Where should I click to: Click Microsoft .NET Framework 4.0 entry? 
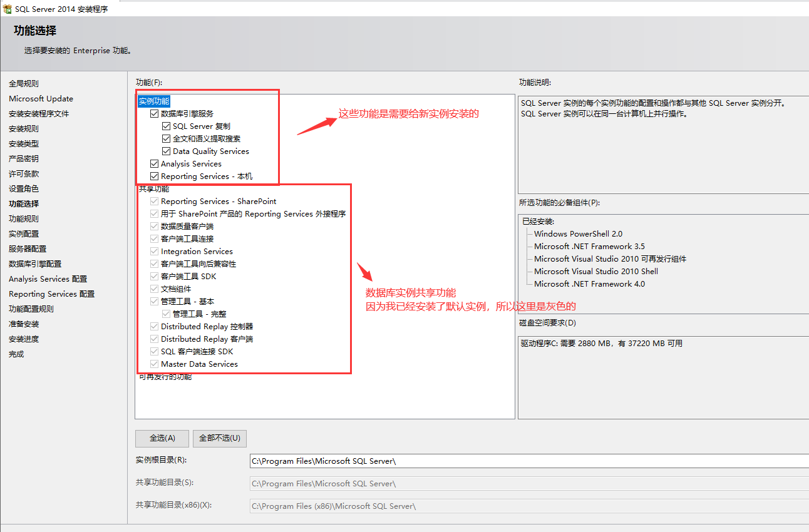point(589,284)
